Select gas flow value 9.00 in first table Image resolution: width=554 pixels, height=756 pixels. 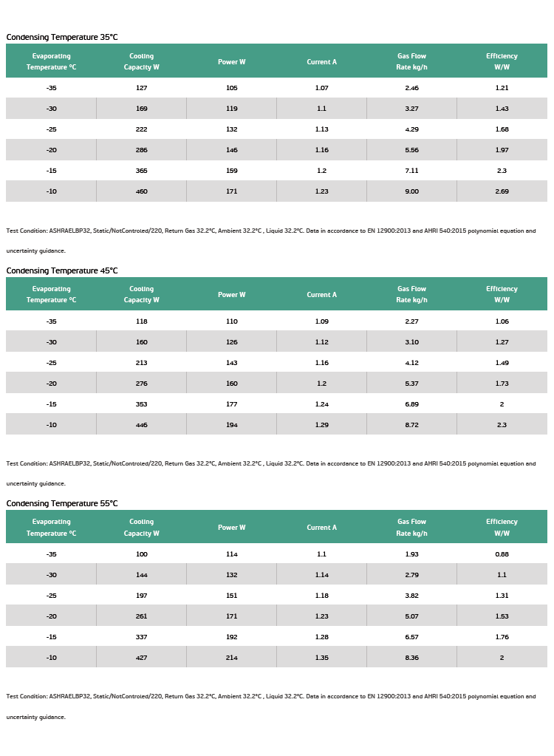tap(412, 191)
